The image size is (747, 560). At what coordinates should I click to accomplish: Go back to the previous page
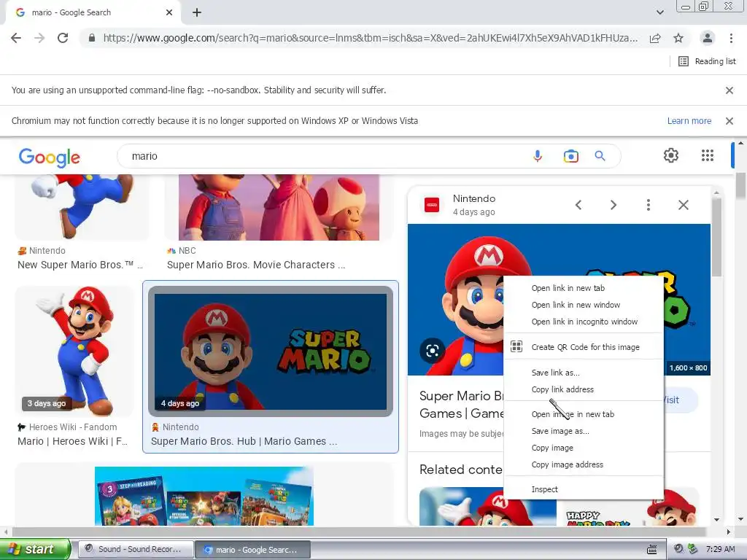[x=16, y=38]
